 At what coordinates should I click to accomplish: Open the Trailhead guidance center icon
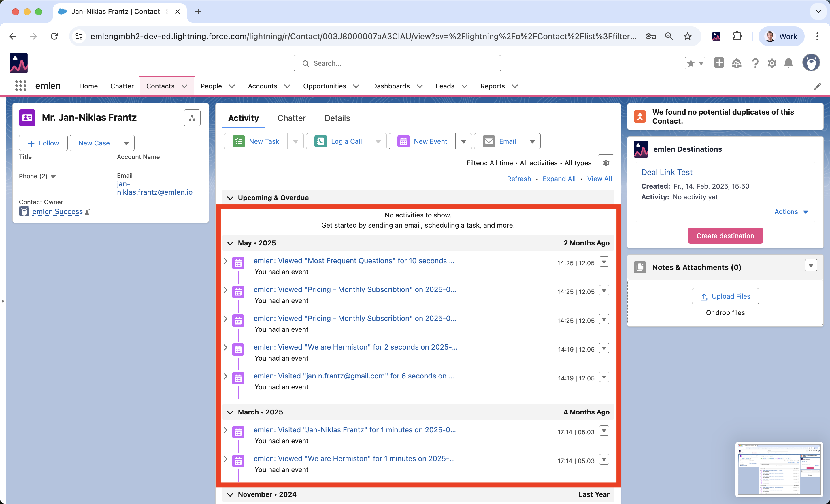(x=736, y=63)
